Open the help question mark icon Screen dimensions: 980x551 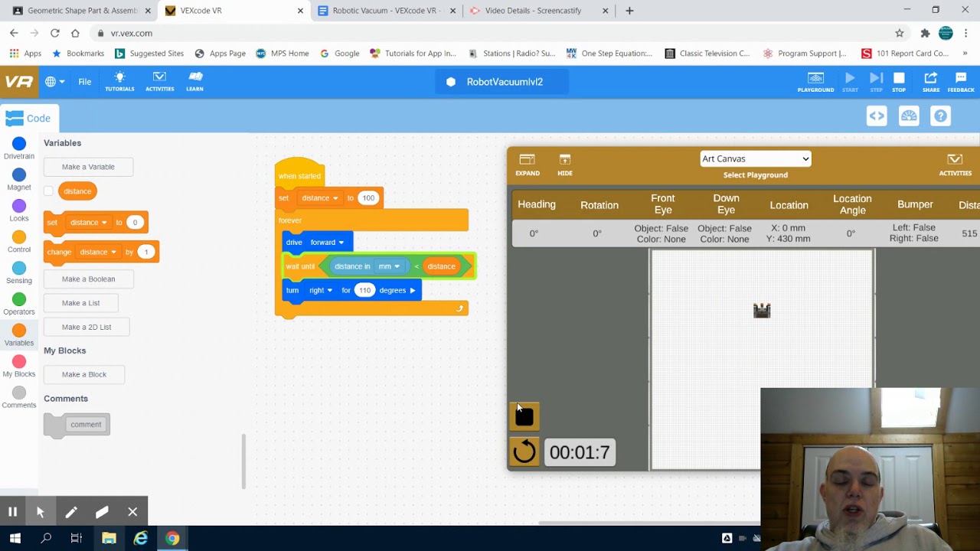(940, 116)
